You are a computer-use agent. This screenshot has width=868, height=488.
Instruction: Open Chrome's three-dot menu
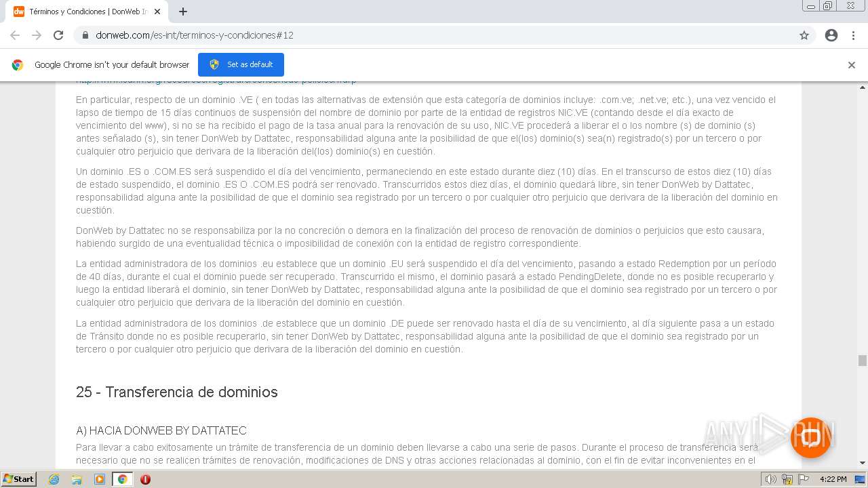click(x=853, y=35)
